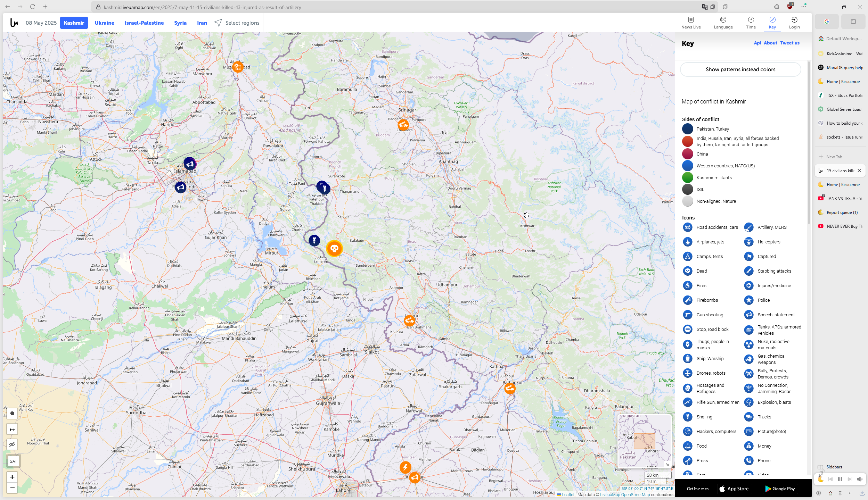Click the Explosion, blasts legend icon
Viewport: 868px width, 500px height.
[x=749, y=402]
